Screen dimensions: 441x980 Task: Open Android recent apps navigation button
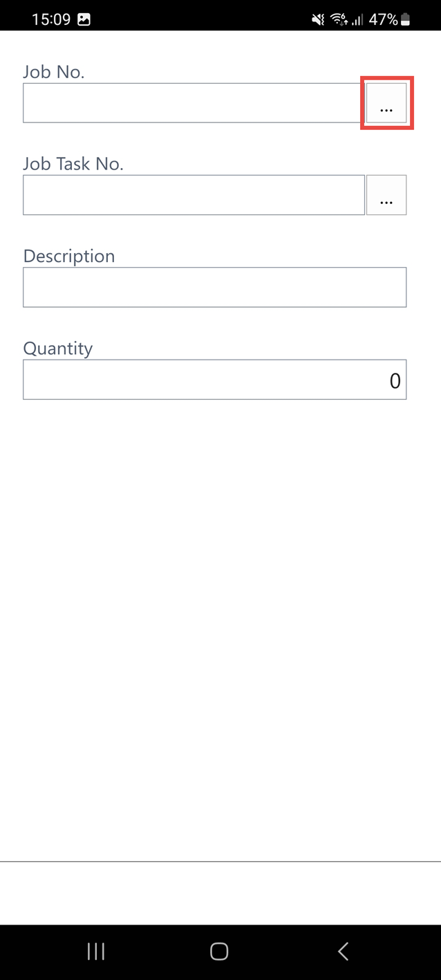[96, 952]
